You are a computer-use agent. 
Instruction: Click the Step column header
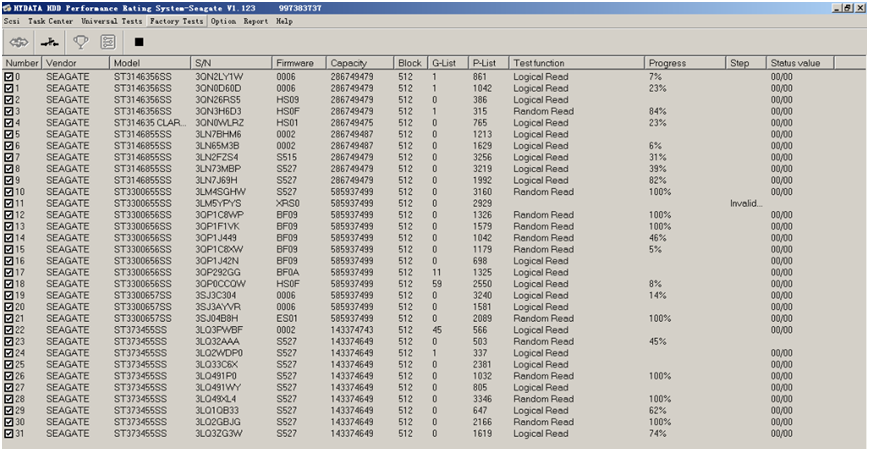tap(745, 63)
